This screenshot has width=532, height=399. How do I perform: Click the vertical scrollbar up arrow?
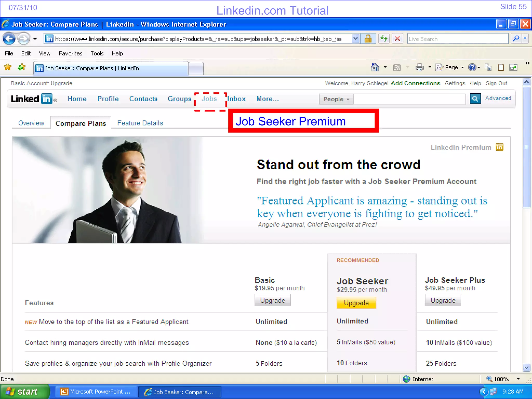point(527,82)
